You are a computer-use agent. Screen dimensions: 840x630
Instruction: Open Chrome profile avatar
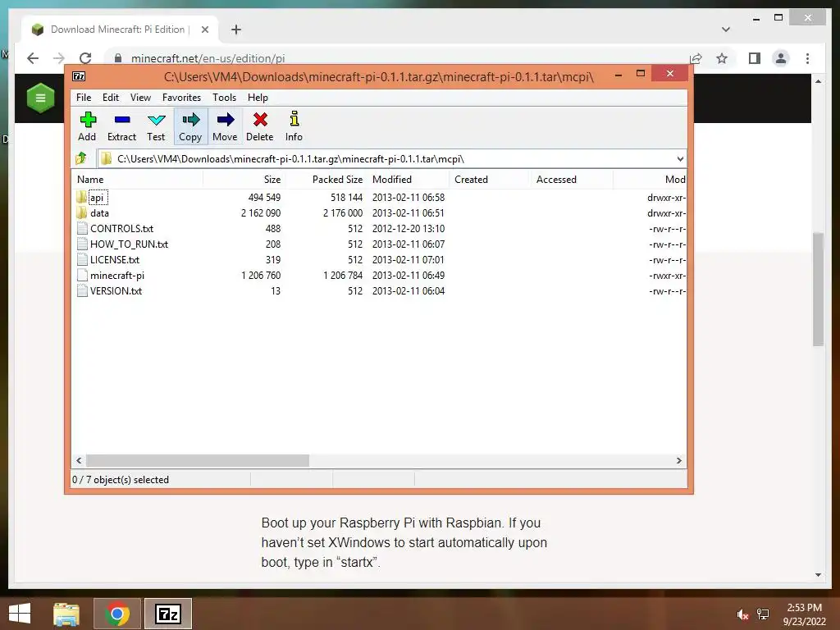coord(781,58)
